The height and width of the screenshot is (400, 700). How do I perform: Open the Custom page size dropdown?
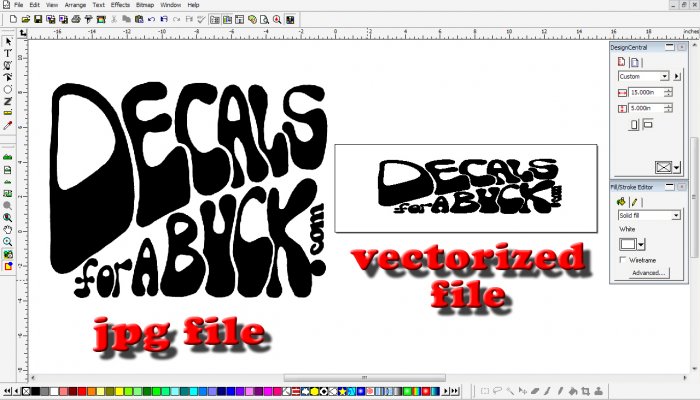coord(664,76)
